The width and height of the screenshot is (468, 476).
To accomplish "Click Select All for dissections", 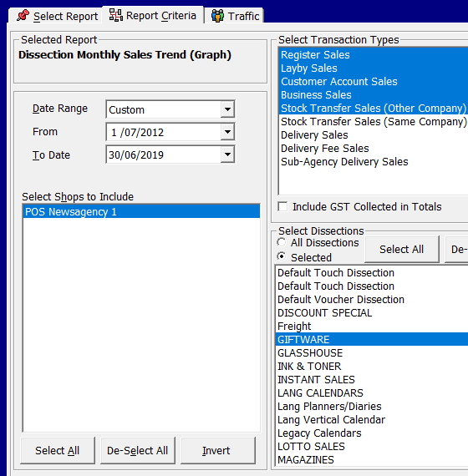I will coord(402,249).
